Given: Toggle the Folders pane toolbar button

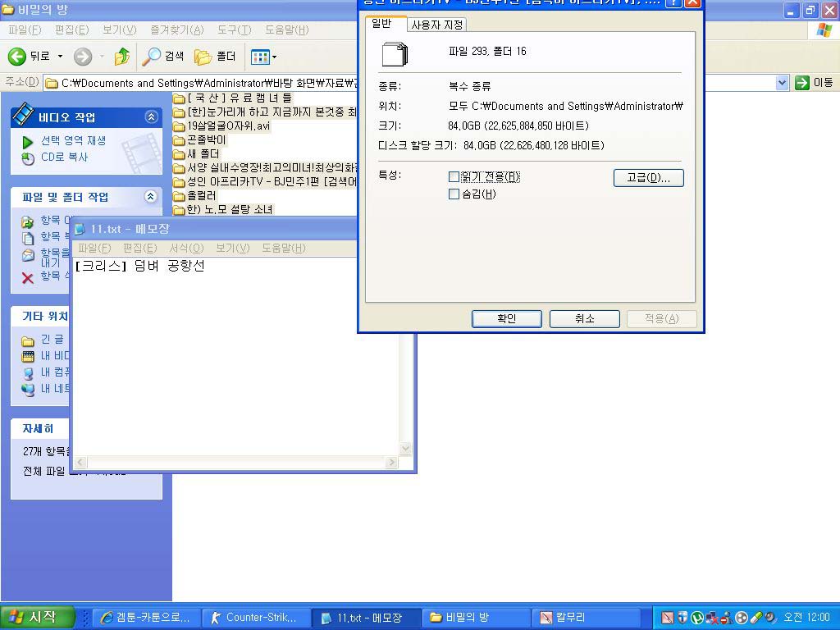Looking at the screenshot, I should click(203, 57).
